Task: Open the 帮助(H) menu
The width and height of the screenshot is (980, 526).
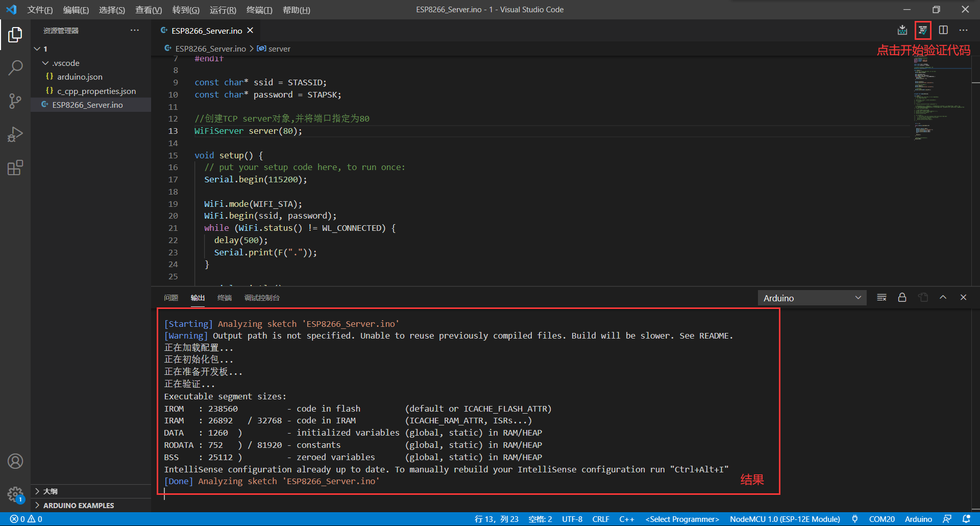Action: coord(297,10)
